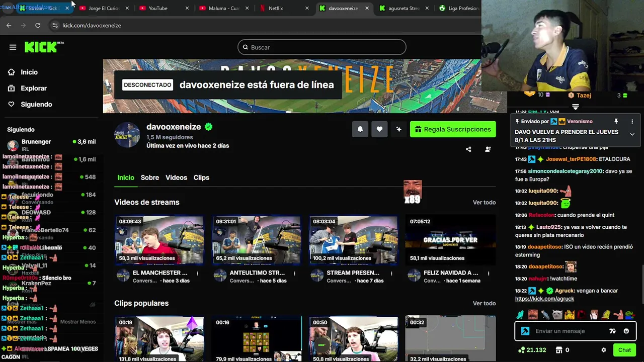Unpin the pinned message with the pin icon
Screen dimensions: 644x362
click(616, 121)
